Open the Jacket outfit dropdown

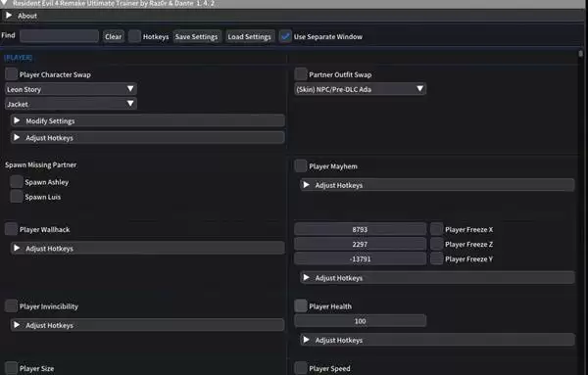[71, 104]
